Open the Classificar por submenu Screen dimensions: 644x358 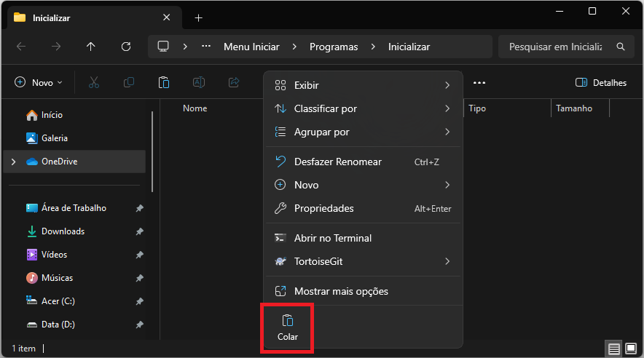pyautogui.click(x=363, y=109)
